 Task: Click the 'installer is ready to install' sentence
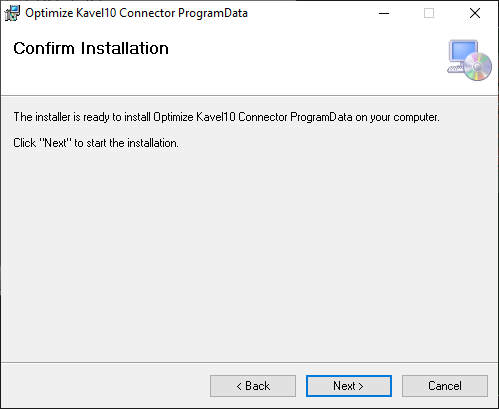tap(226, 117)
